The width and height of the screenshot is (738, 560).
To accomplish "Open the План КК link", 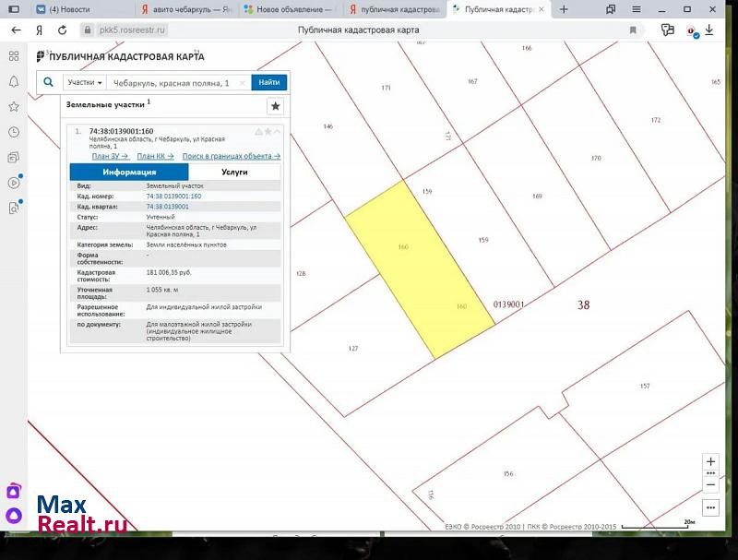I will point(155,156).
